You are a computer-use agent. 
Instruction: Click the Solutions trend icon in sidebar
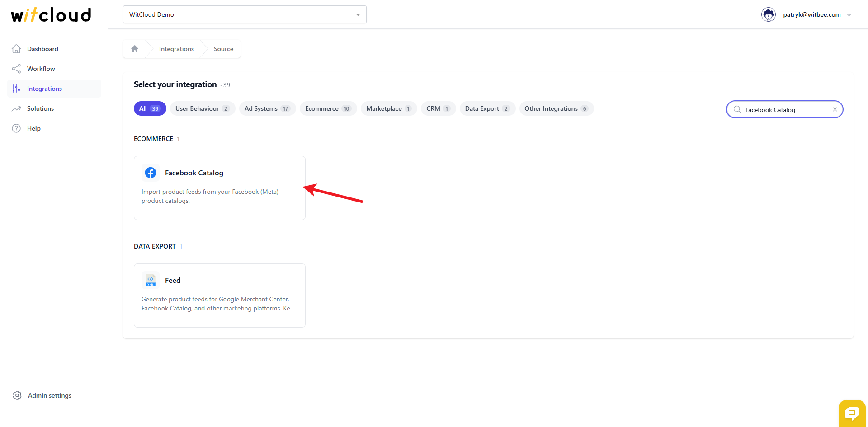16,108
